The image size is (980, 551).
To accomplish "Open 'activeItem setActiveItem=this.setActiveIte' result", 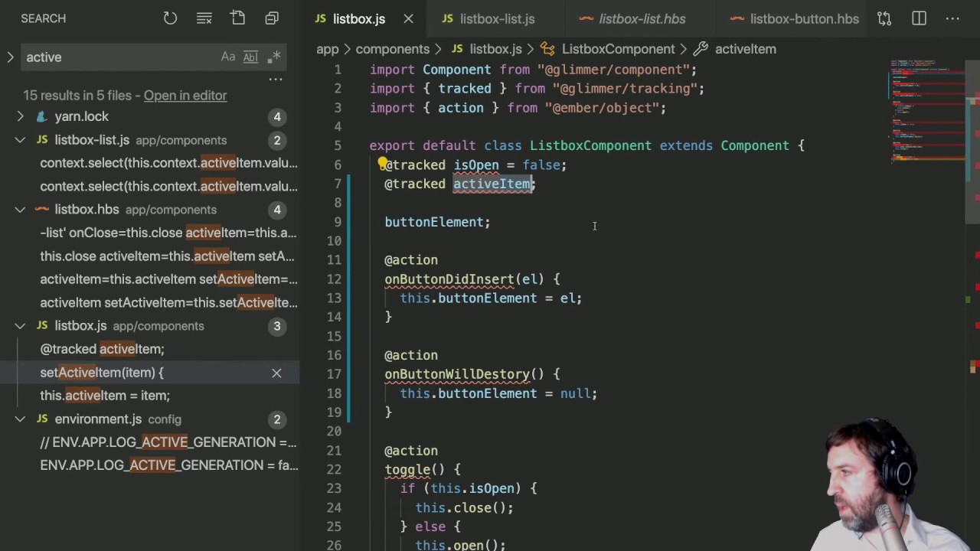I will 168,302.
